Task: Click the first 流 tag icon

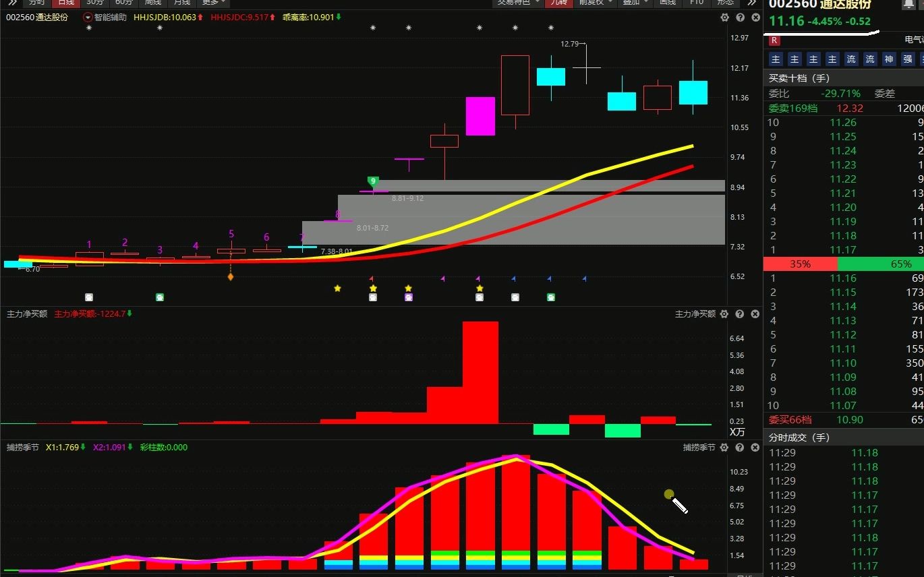Action: (851, 59)
